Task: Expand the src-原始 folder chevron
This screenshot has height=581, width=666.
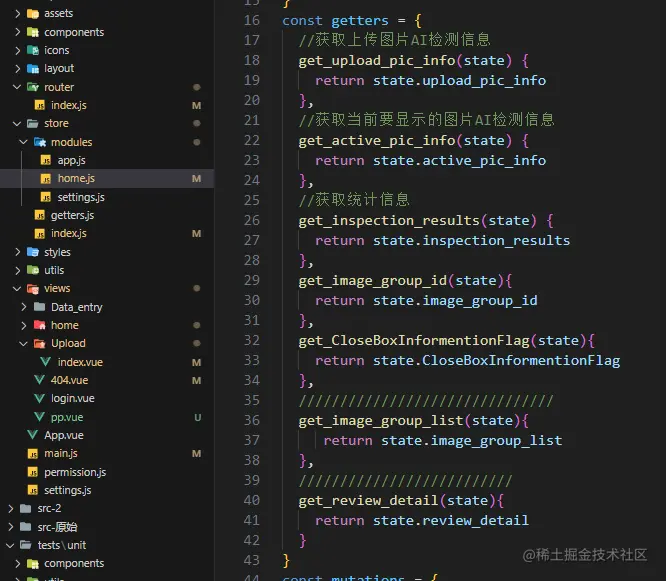Action: coord(11,527)
